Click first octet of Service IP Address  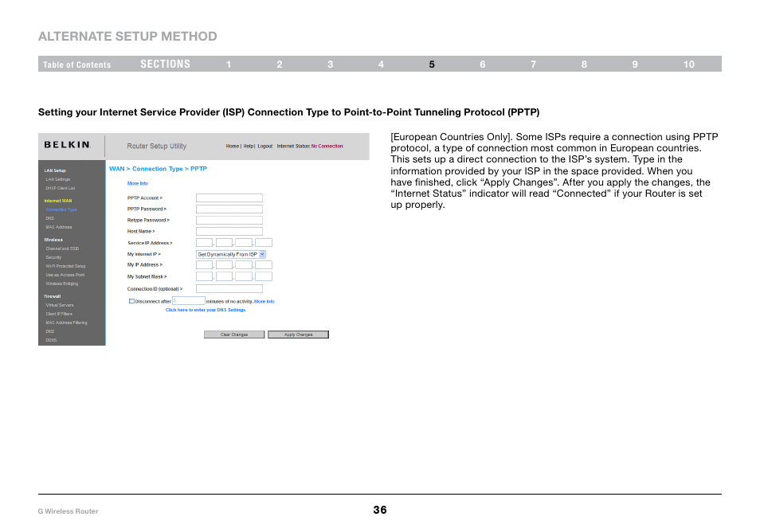pyautogui.click(x=204, y=243)
